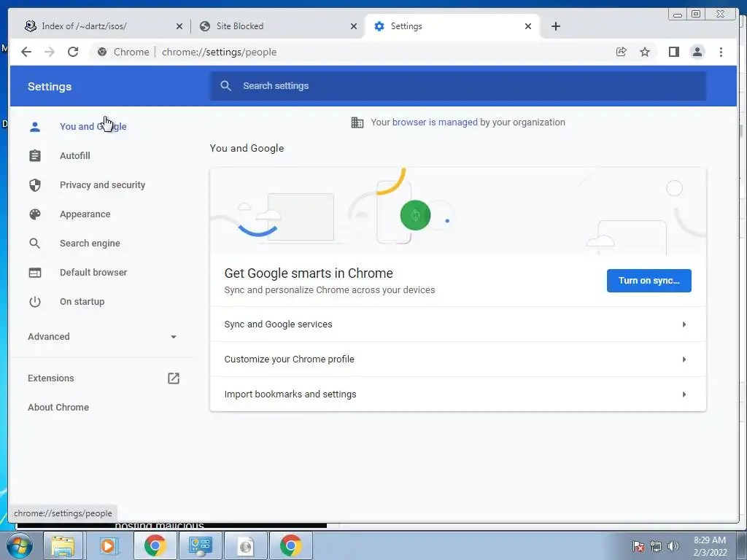Open a new tab with the plus button
This screenshot has height=560, width=747.
click(x=555, y=26)
